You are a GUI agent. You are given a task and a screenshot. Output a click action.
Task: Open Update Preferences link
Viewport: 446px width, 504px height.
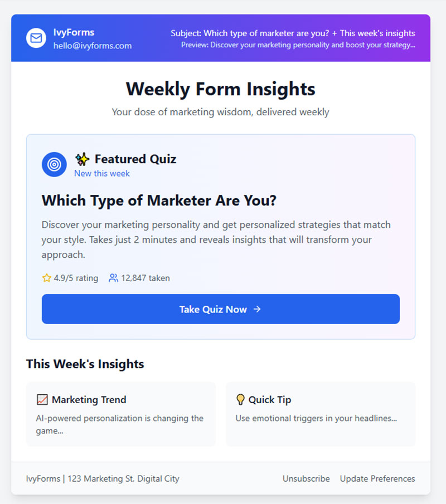tap(377, 478)
